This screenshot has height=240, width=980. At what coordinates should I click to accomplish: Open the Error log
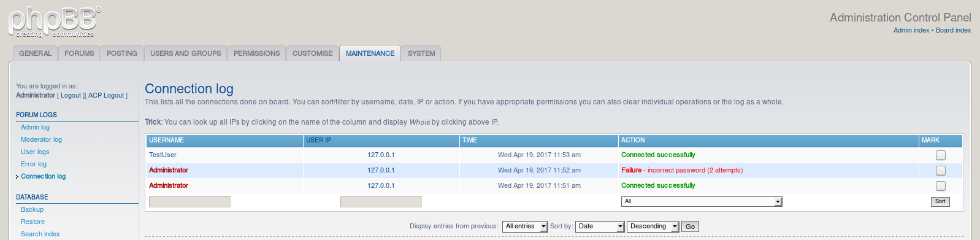click(x=34, y=164)
